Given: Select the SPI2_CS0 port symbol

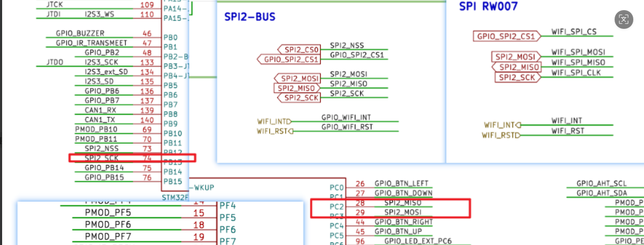Looking at the screenshot, I should point(298,50).
